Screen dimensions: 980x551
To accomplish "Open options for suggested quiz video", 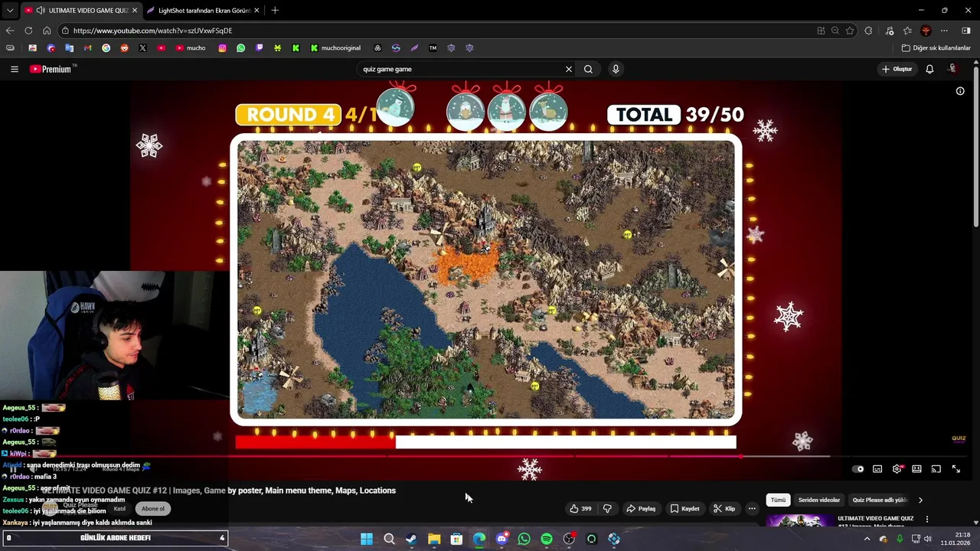I will point(926,519).
